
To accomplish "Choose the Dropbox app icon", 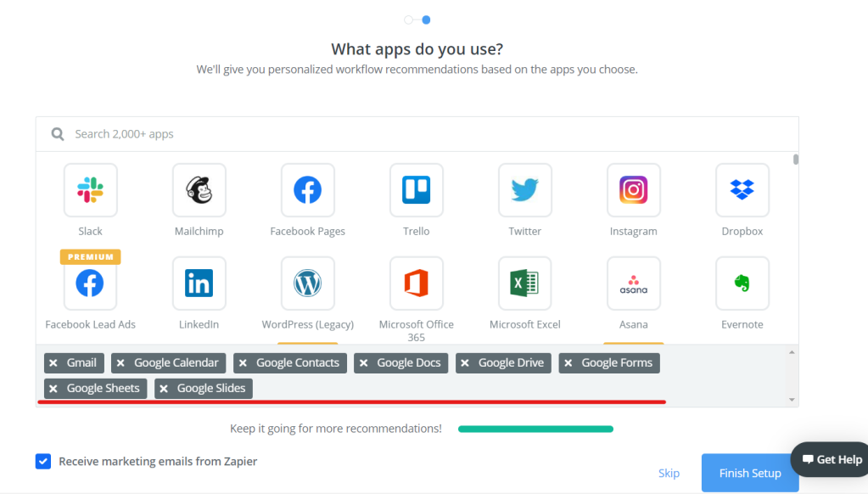I will point(742,190).
